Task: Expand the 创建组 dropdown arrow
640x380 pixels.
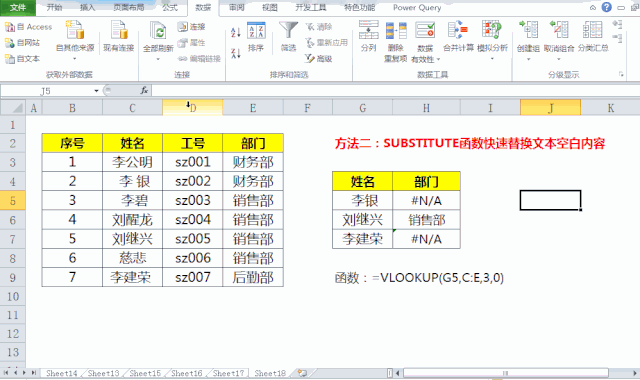Action: point(528,60)
